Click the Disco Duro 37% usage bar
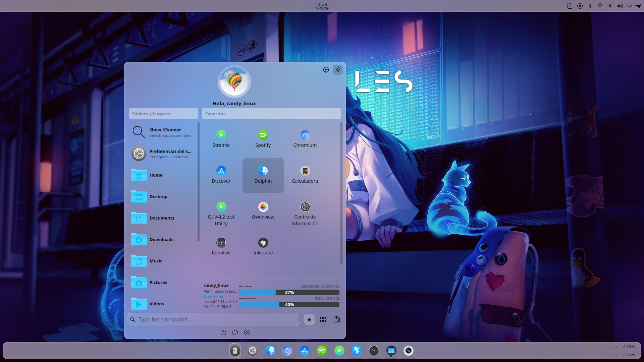Screen dimensions: 644x362 tap(289, 292)
